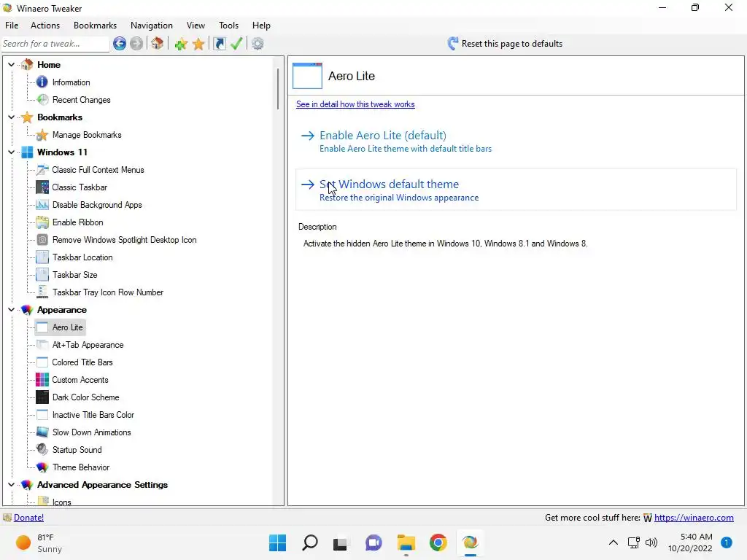Screen dimensions: 747x560
Task: Click the create shortcut toolbar icon
Action: coord(219,44)
